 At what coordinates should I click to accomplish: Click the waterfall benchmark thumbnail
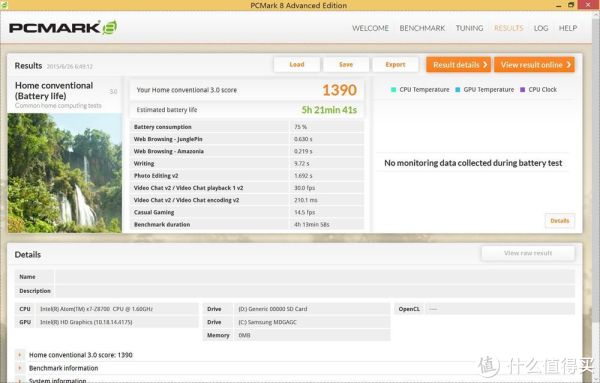(x=65, y=173)
